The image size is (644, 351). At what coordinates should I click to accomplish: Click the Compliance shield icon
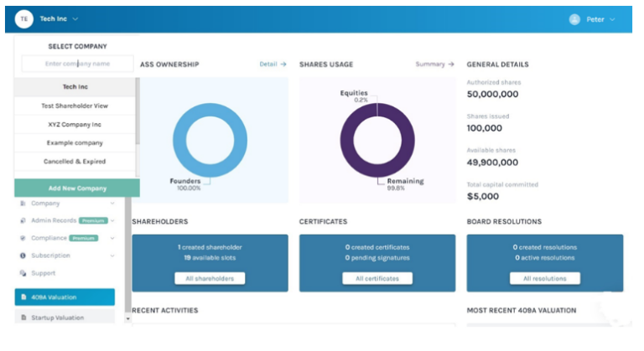point(23,238)
